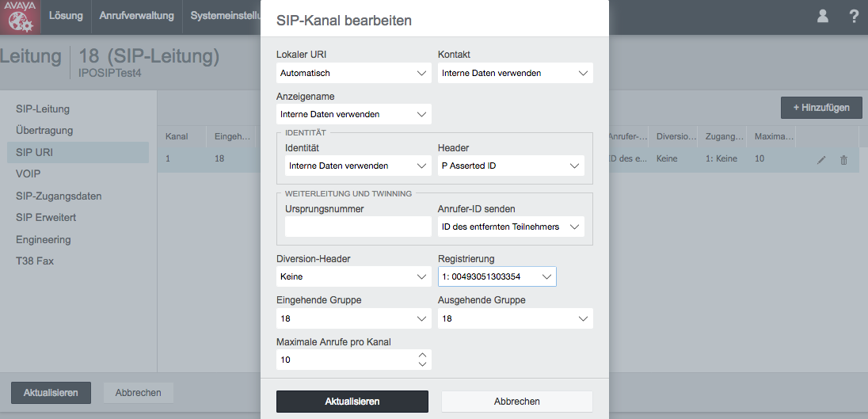
Task: Click Abbrechen in the dialog
Action: point(517,402)
